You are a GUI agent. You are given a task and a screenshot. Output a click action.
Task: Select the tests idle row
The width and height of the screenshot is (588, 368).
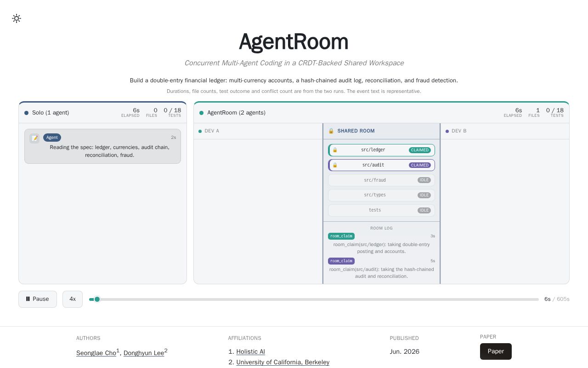(381, 210)
